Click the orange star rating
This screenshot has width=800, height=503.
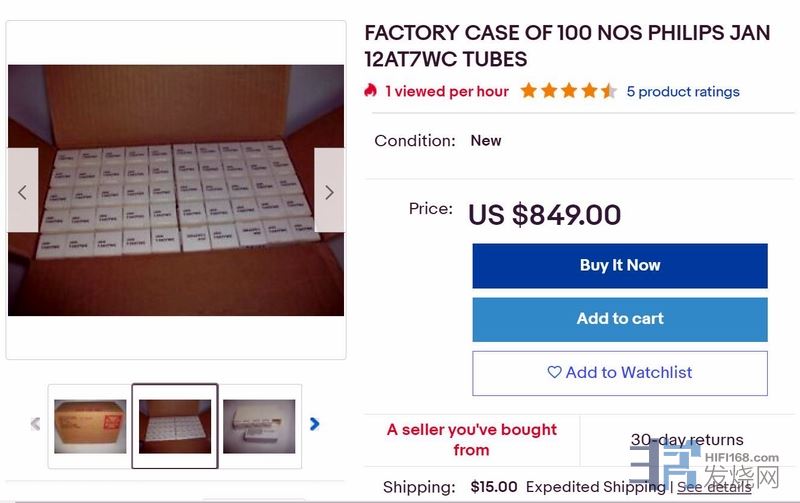[568, 91]
